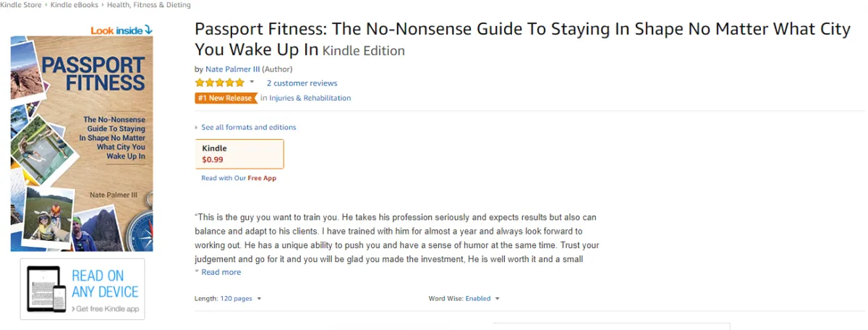Open author Nate Palmer III link
This screenshot has width=868, height=330.
[233, 69]
